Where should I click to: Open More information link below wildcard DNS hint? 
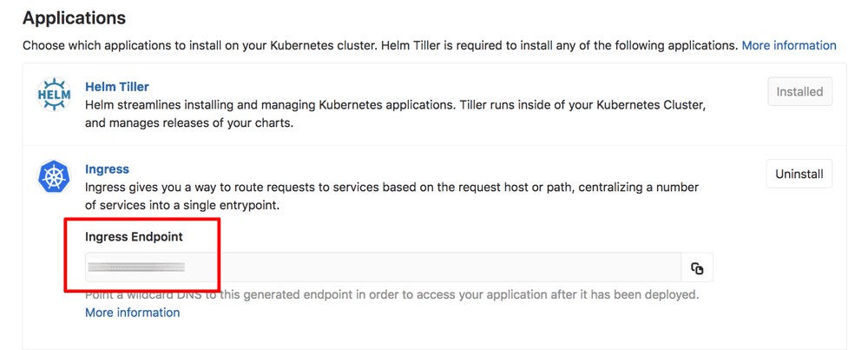pos(133,313)
